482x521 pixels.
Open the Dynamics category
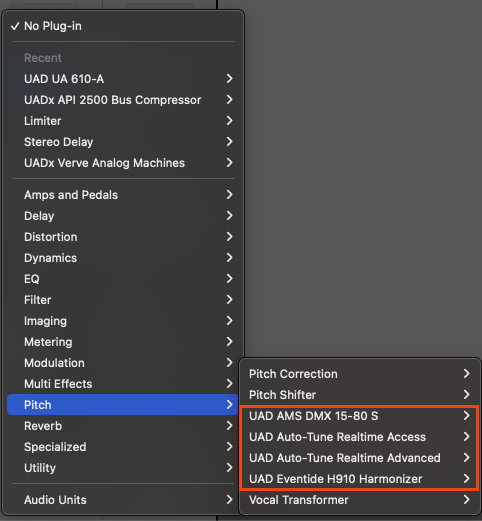coord(122,258)
